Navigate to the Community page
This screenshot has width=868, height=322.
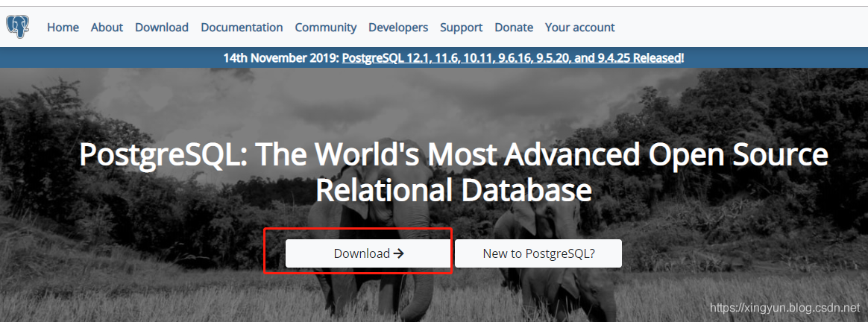(325, 27)
